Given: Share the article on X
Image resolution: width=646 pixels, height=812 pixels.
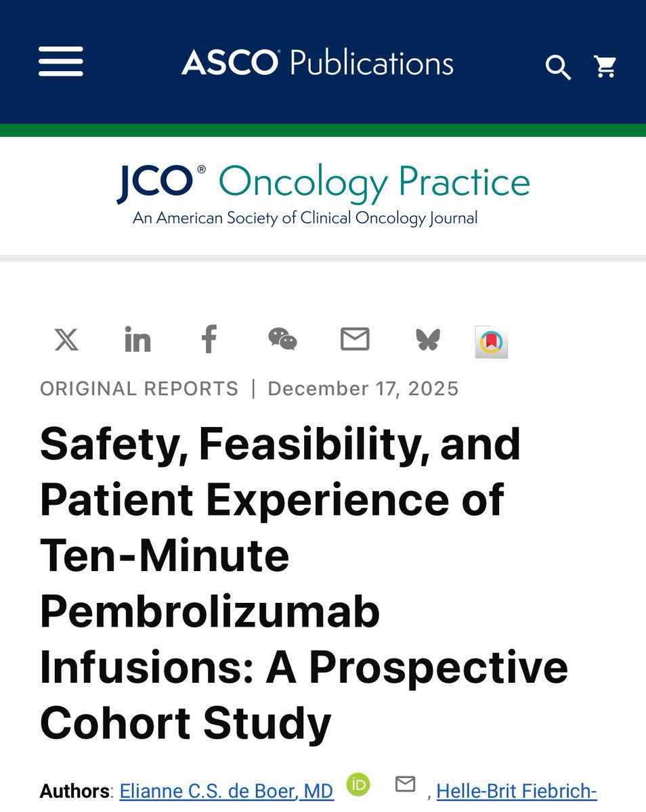Looking at the screenshot, I should [66, 339].
